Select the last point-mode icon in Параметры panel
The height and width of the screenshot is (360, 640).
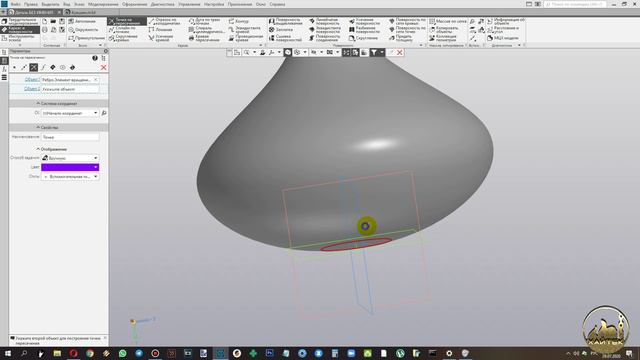72,67
